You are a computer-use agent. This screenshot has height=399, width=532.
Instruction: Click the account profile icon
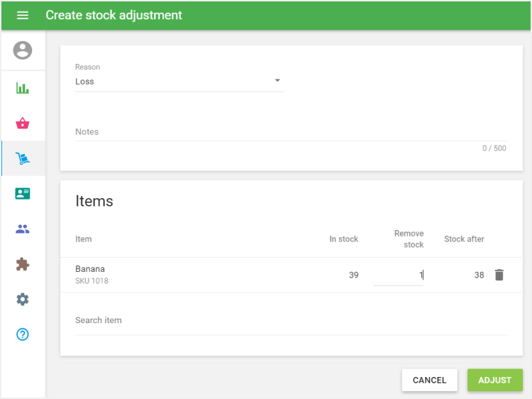23,50
